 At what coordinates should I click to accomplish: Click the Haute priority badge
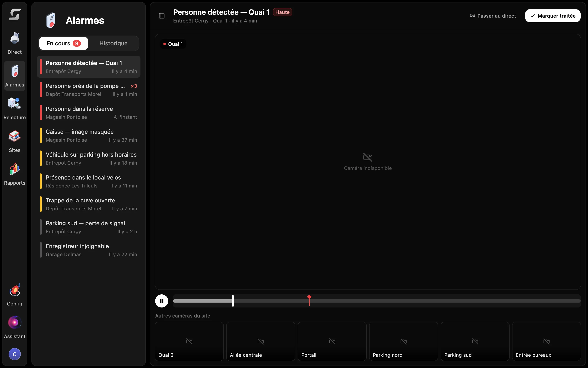pos(282,12)
